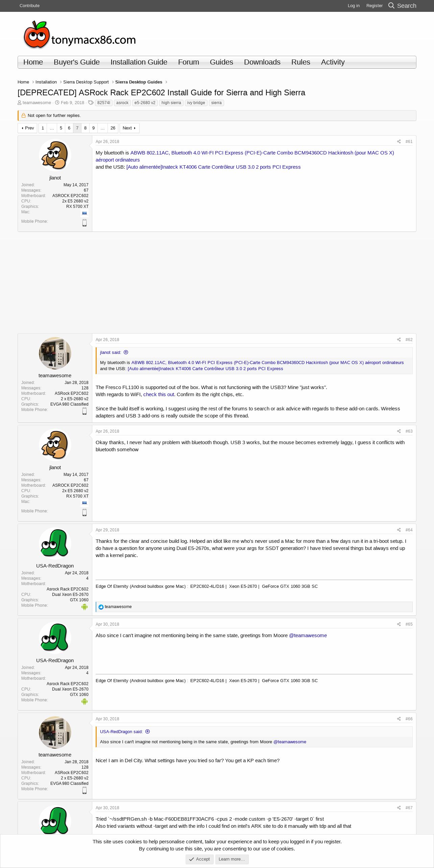Click up-arrow icon next to 'USA-RedDragon said:'
This screenshot has width=434, height=868.
148,731
